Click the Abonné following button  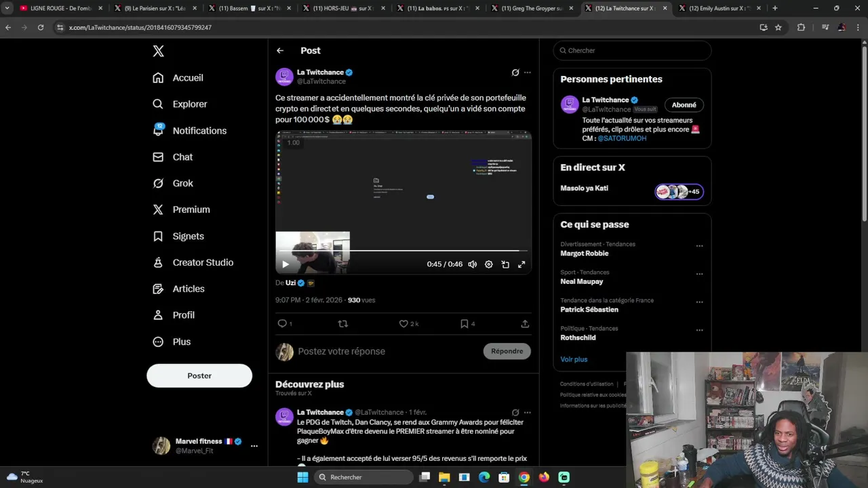684,105
